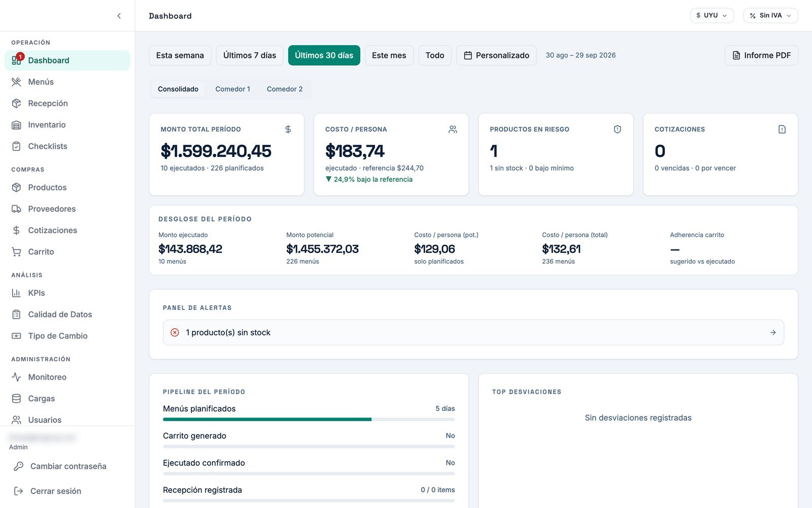Download the Informe PDF report
812x508 pixels.
click(761, 55)
